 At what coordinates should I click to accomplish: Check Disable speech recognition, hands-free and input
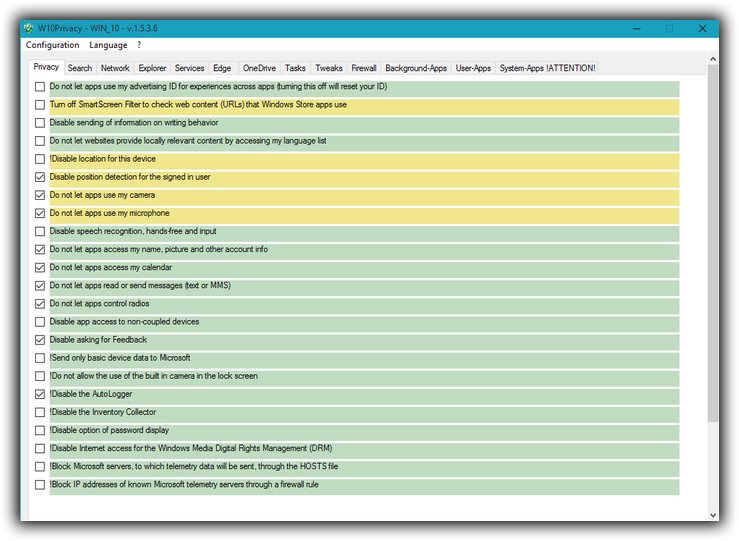[40, 231]
